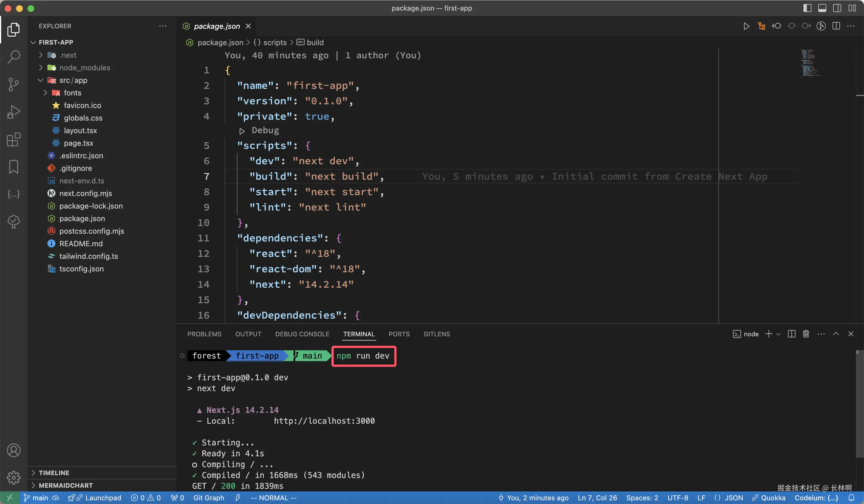
Task: Open new terminal launch profile dropdown
Action: [778, 334]
